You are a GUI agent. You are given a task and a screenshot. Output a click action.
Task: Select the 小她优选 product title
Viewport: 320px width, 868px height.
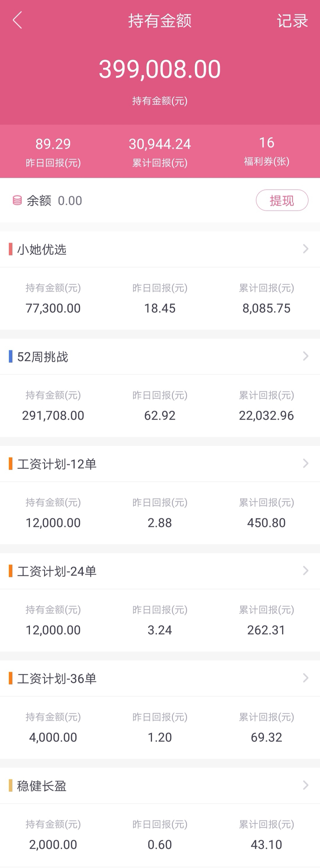(42, 249)
